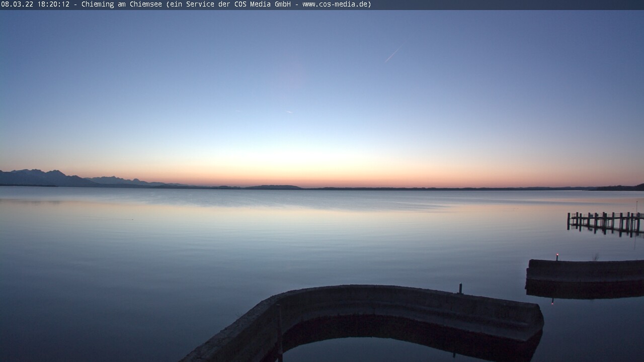This screenshot has height=362, width=644.
Task: Click the wooden pier on the right
Action: coord(604,221)
